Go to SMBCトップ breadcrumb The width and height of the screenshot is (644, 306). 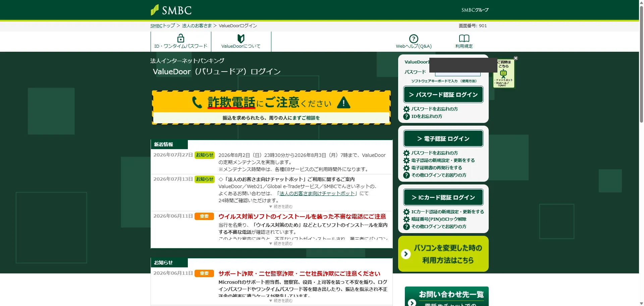point(163,26)
